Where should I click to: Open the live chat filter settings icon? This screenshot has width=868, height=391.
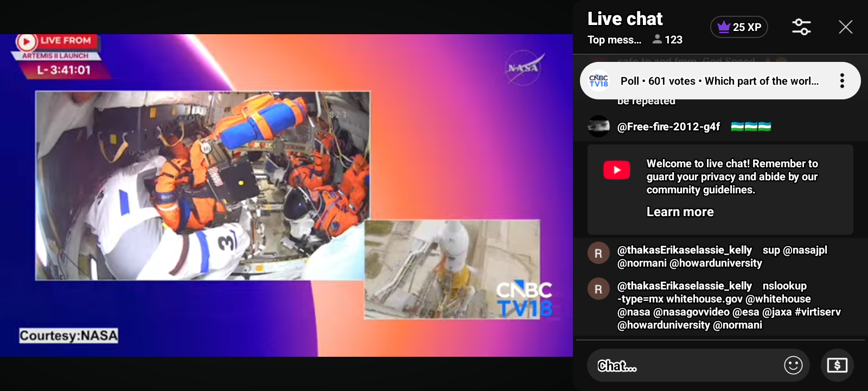click(x=801, y=27)
